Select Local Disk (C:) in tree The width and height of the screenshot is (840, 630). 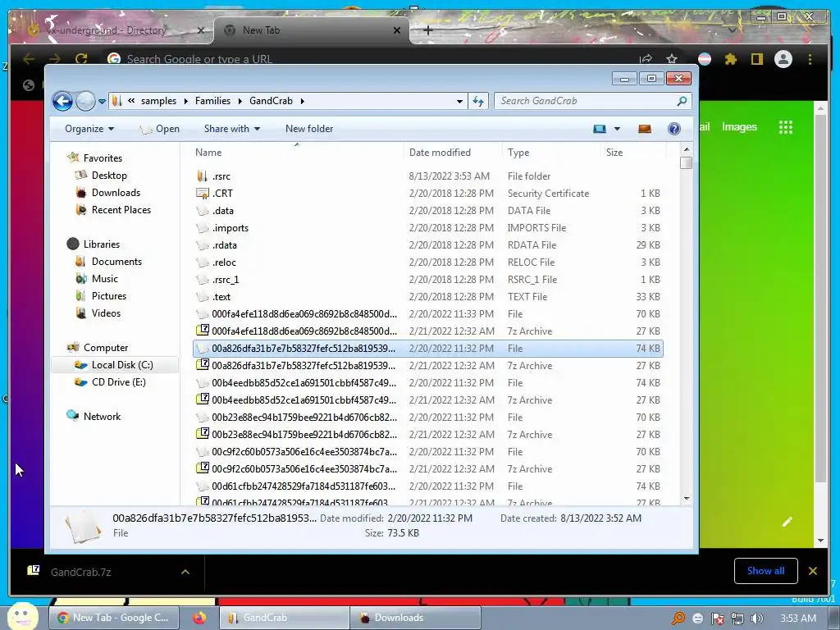click(x=122, y=365)
